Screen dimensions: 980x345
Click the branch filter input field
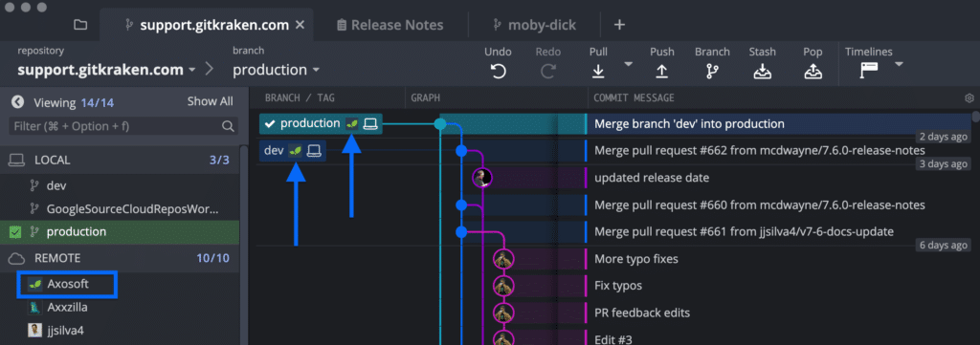point(123,126)
